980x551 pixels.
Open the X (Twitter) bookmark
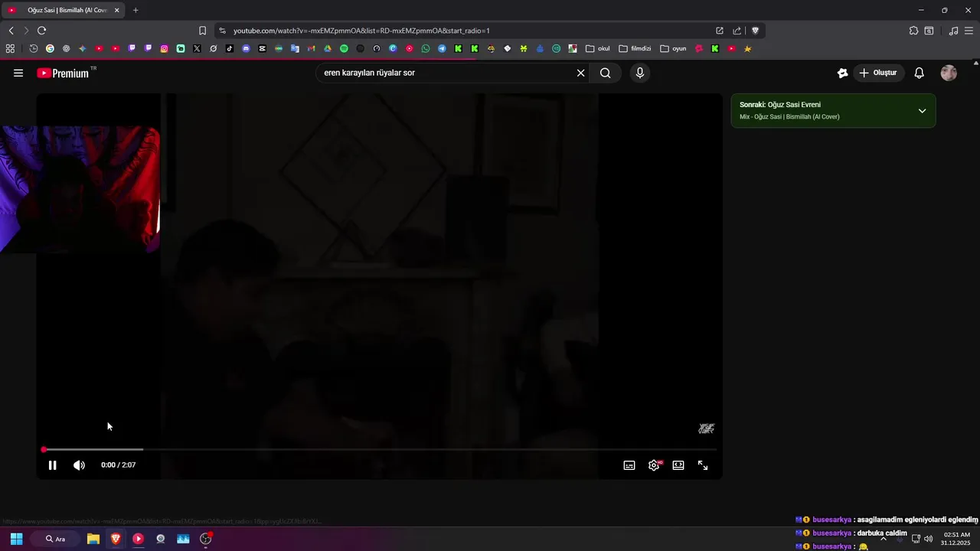tap(197, 48)
